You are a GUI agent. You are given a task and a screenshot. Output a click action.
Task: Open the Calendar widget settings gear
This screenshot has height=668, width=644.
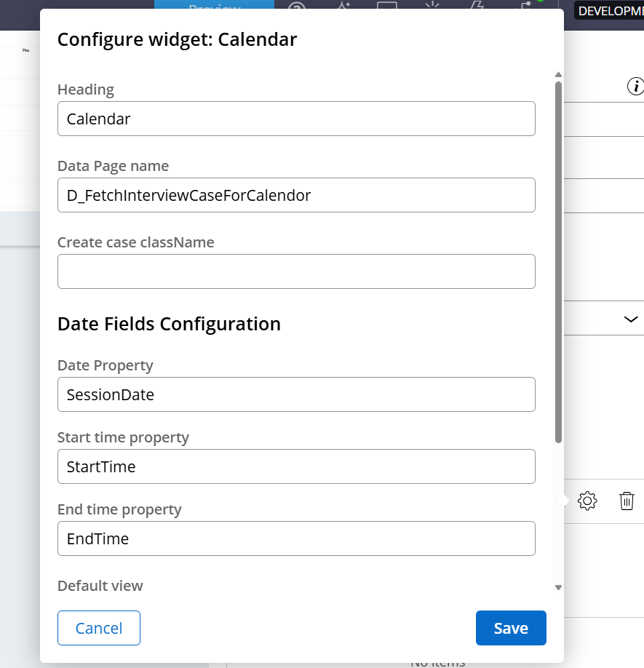587,501
